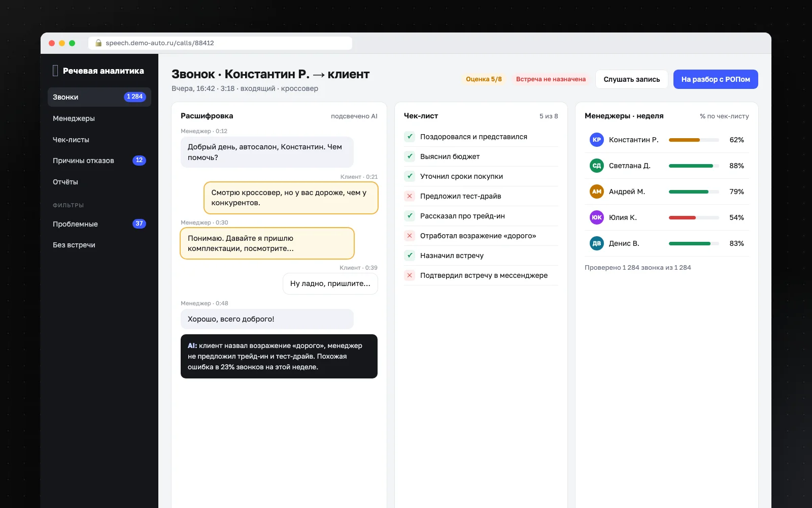Click Денис В. progress bar at 83%
This screenshot has width=812, height=508.
[694, 243]
